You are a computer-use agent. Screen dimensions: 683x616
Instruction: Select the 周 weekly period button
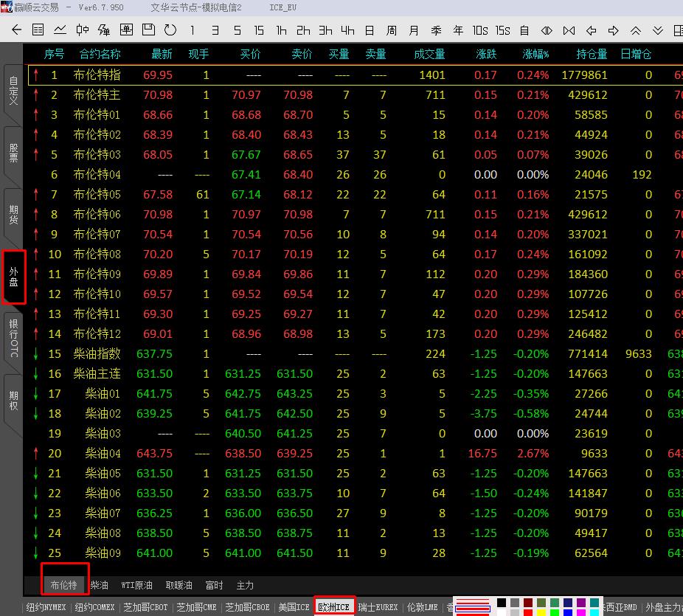coord(392,30)
